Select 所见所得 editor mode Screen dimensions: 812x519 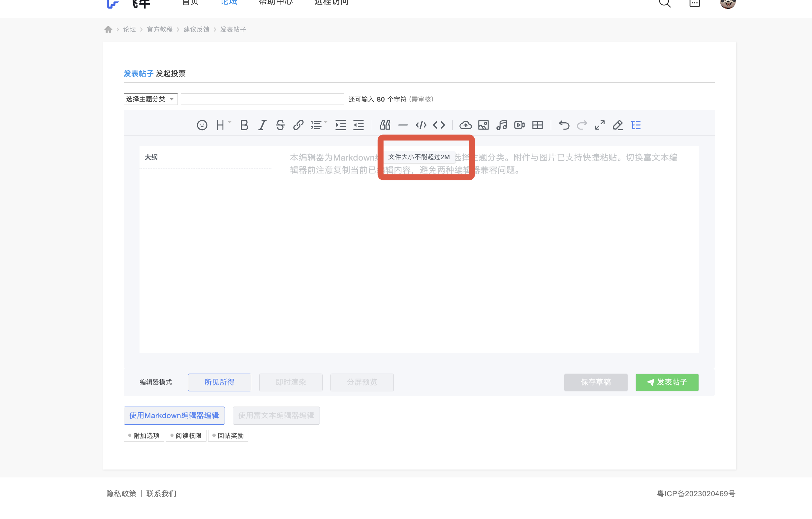coord(220,382)
